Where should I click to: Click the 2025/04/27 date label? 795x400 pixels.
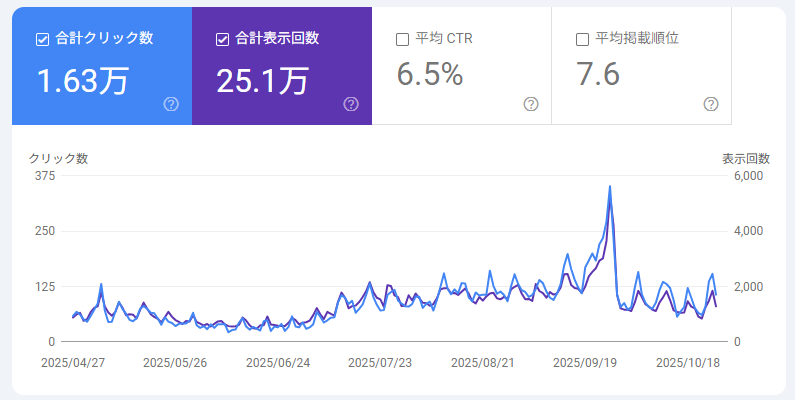[73, 363]
